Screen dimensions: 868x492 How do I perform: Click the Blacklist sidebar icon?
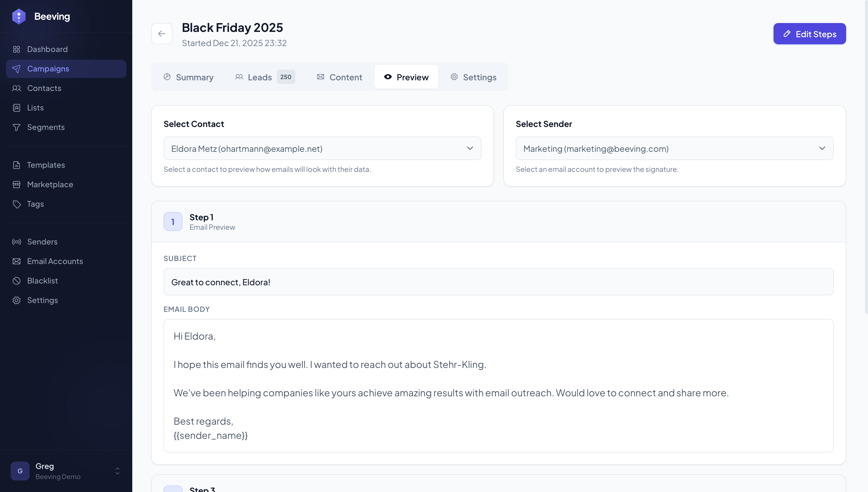click(17, 281)
